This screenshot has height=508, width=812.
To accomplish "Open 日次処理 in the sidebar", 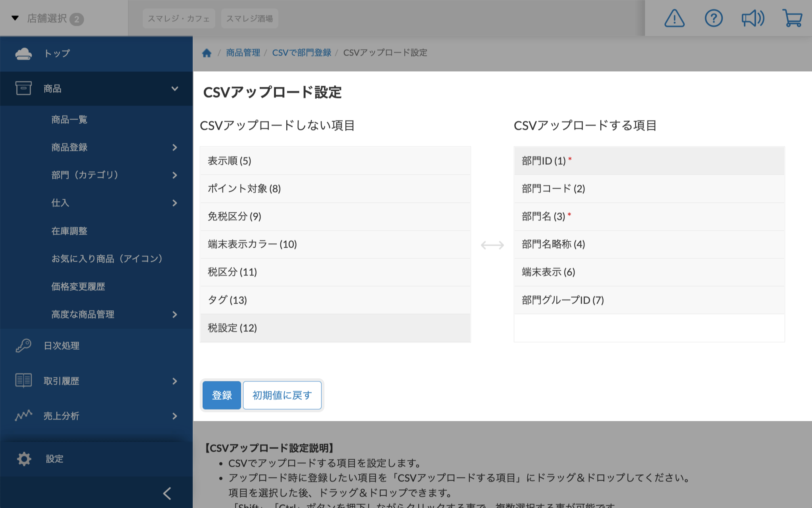I will point(61,346).
